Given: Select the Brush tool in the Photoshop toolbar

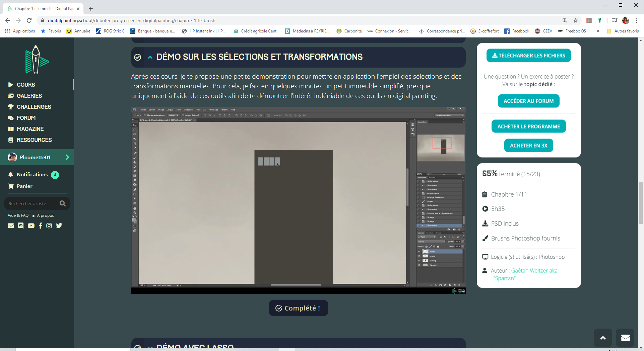Looking at the screenshot, I should (135, 157).
